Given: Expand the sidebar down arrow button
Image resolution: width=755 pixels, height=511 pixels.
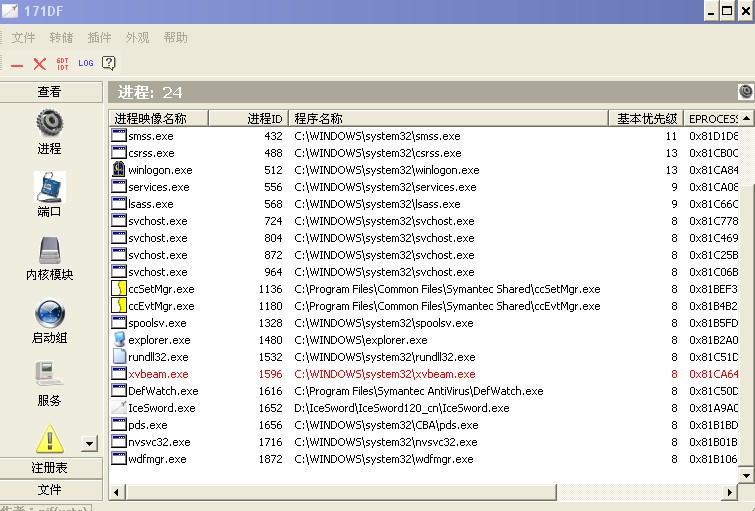Looking at the screenshot, I should pyautogui.click(x=90, y=444).
